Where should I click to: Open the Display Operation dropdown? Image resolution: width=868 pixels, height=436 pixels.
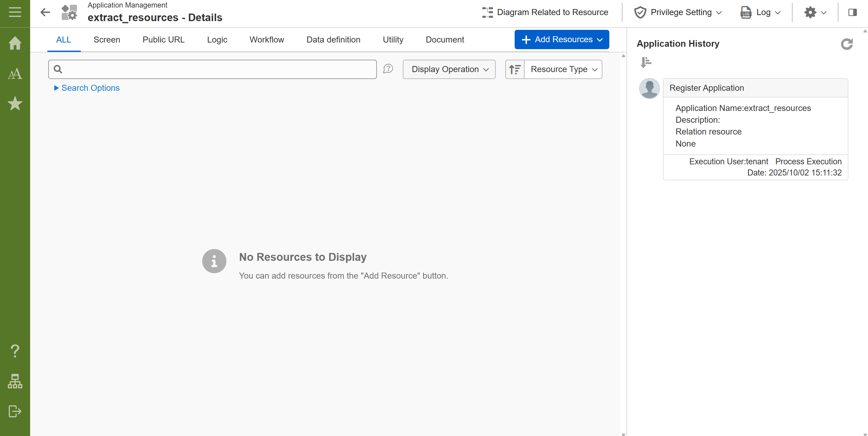(449, 69)
